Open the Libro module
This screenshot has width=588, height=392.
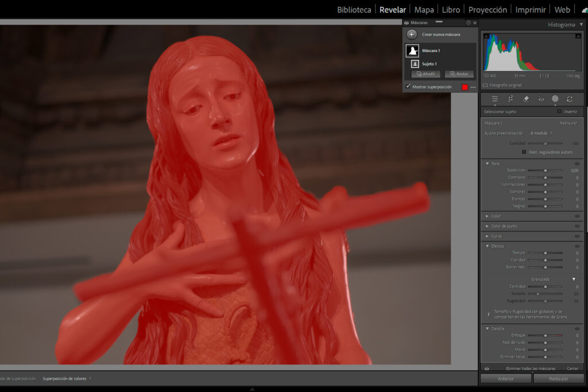pos(451,10)
